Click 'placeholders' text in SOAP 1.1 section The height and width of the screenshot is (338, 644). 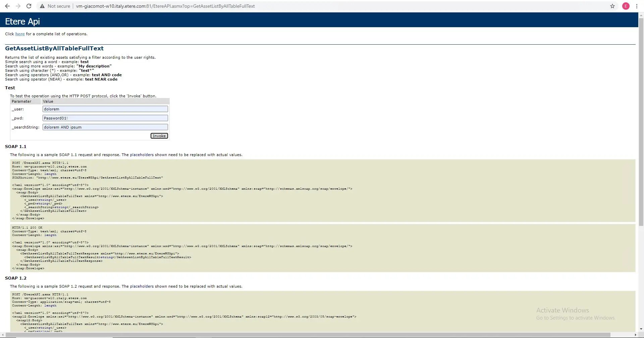(x=142, y=155)
